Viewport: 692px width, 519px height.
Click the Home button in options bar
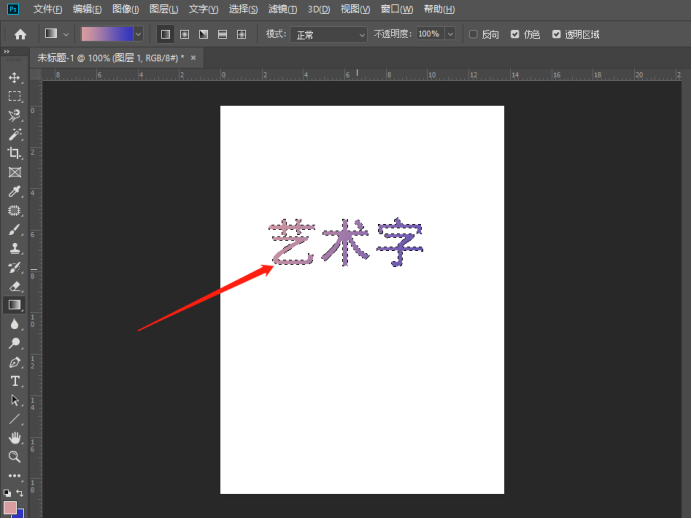point(20,34)
